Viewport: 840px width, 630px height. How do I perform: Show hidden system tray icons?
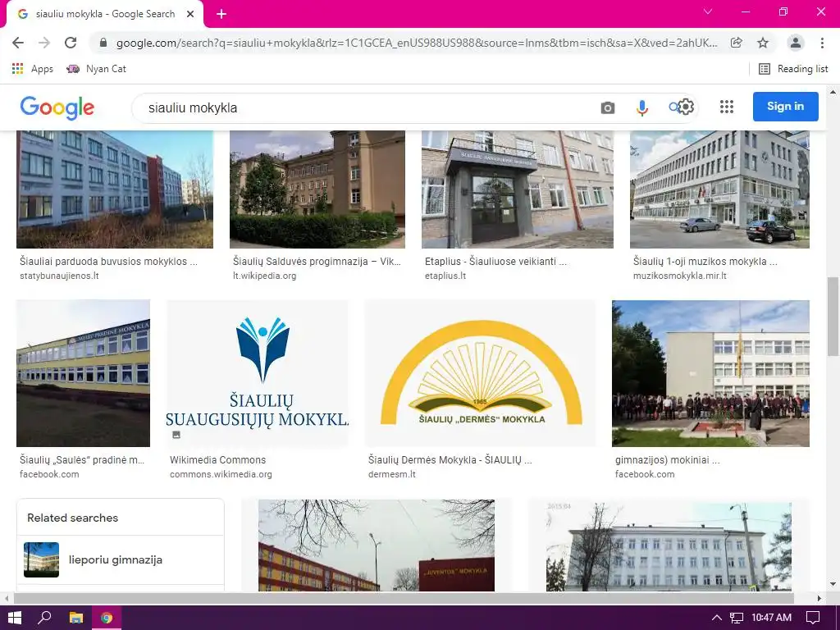tap(716, 618)
